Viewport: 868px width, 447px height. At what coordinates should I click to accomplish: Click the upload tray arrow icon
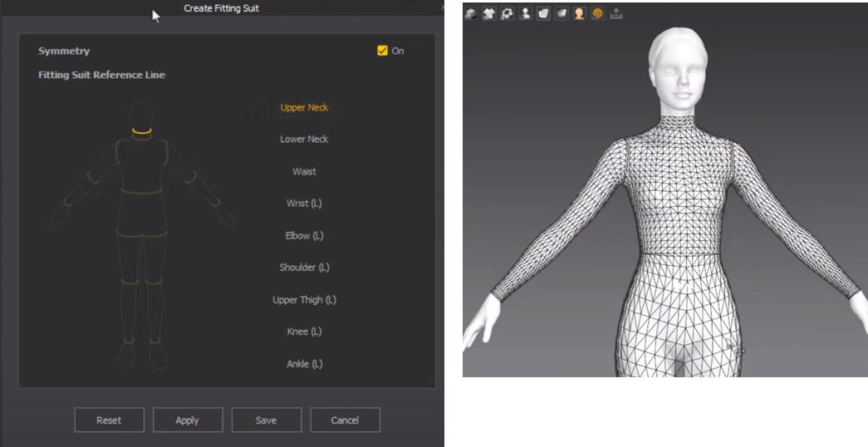(x=616, y=13)
